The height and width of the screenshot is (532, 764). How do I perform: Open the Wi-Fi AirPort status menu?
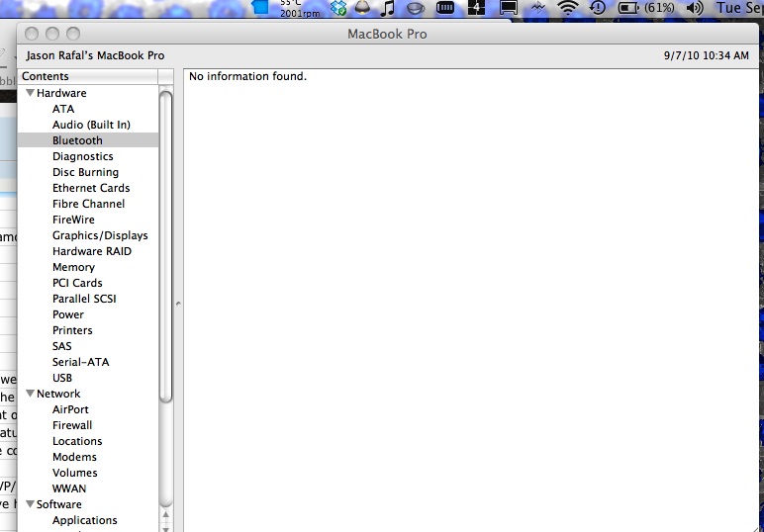pos(568,8)
